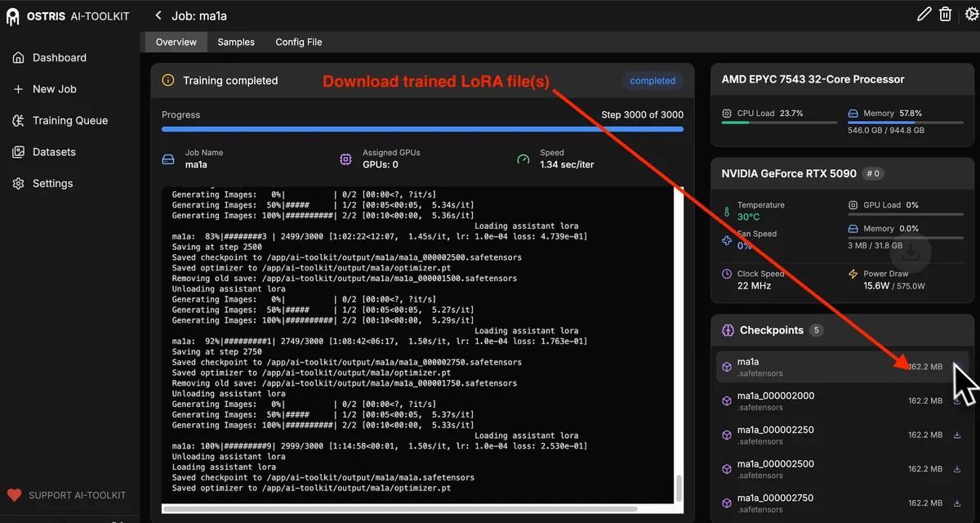Click the Clock Speed icon
980x523 pixels.
point(727,274)
